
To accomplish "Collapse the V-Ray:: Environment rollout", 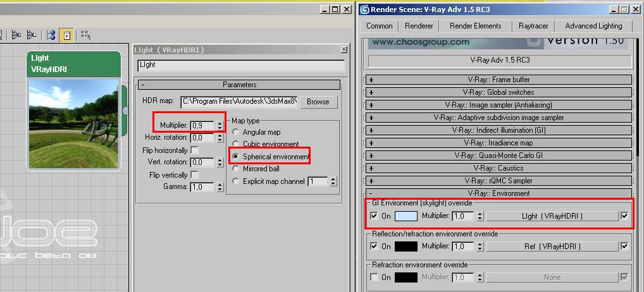I will [x=500, y=193].
